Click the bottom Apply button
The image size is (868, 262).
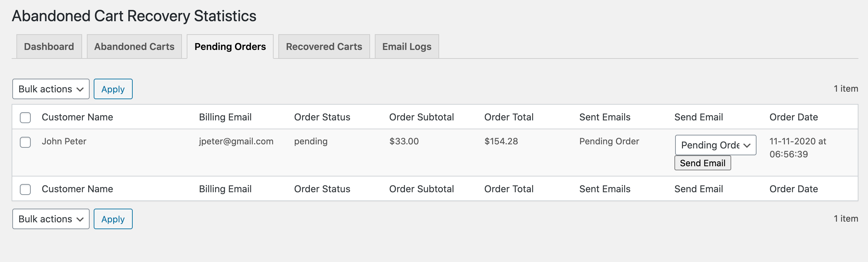113,219
